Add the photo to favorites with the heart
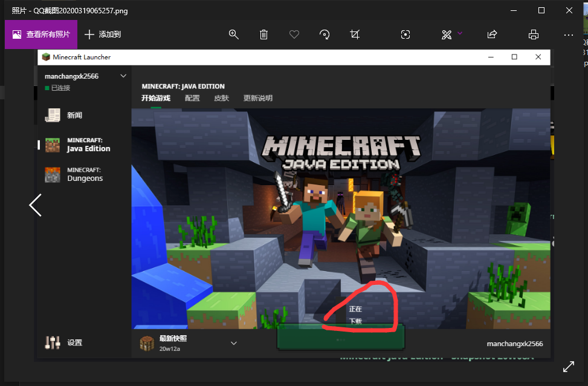Screen dimensions: 588x386 click(x=294, y=34)
